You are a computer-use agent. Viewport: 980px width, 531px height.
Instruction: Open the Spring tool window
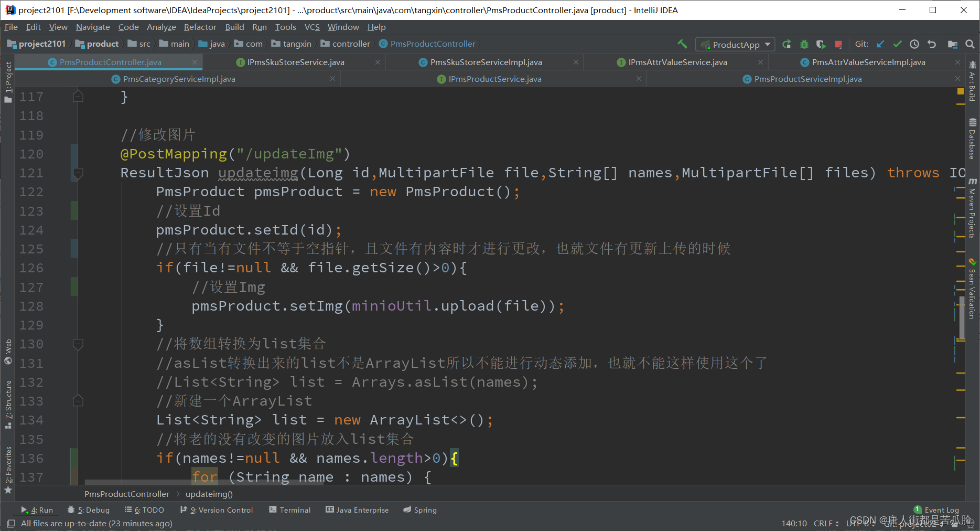420,510
